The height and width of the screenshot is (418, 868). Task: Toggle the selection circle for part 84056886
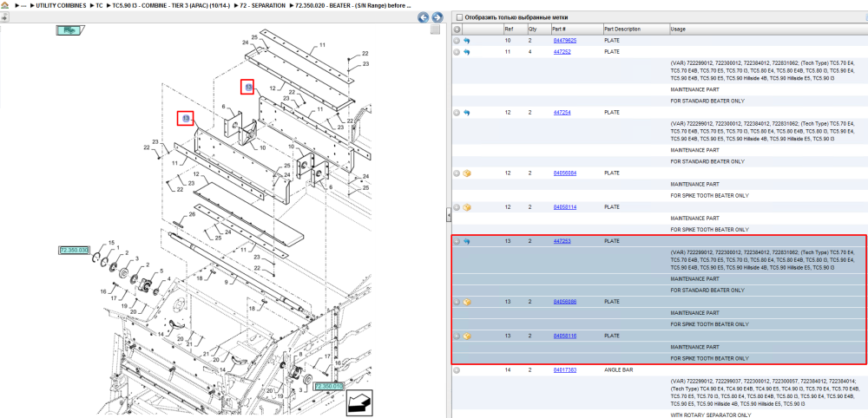coord(457,303)
